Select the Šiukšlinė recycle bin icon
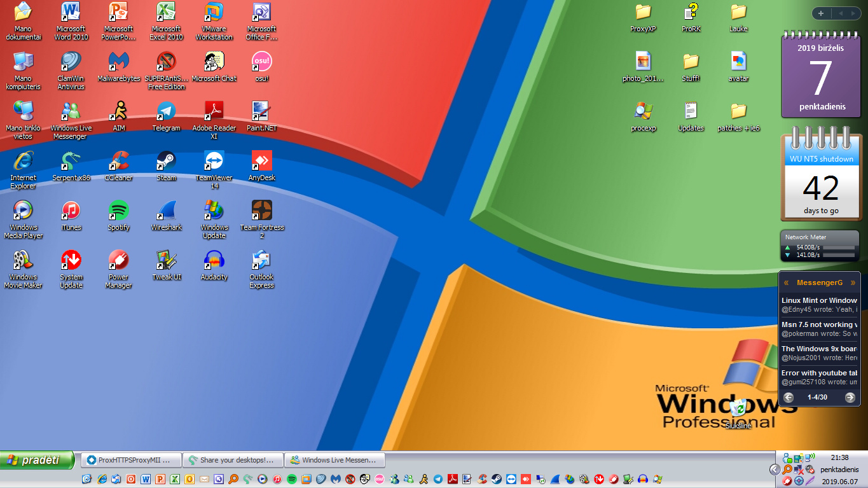The width and height of the screenshot is (868, 488). 738,414
